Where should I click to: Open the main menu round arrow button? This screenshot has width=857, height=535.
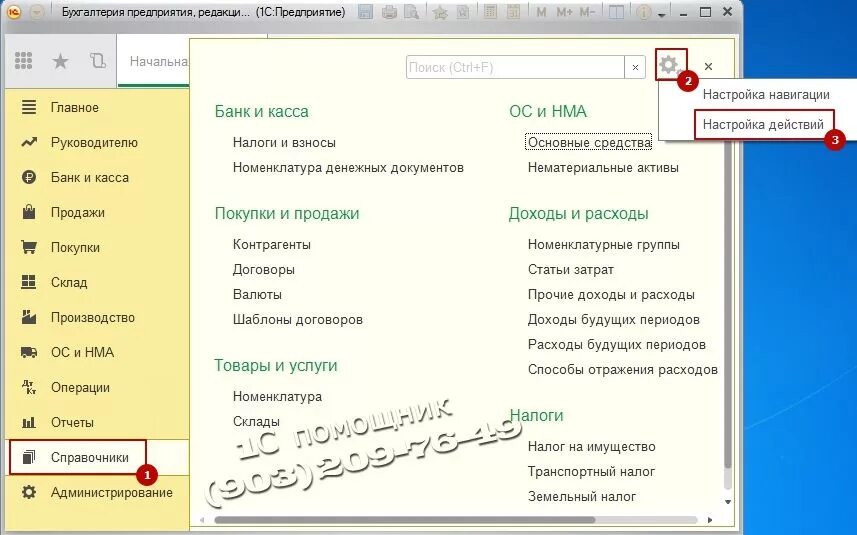pyautogui.click(x=37, y=11)
